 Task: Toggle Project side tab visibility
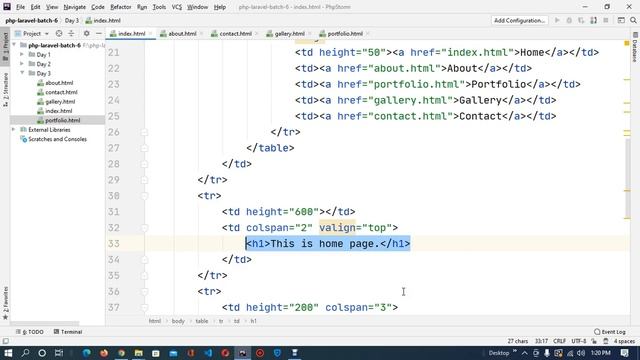click(5, 47)
